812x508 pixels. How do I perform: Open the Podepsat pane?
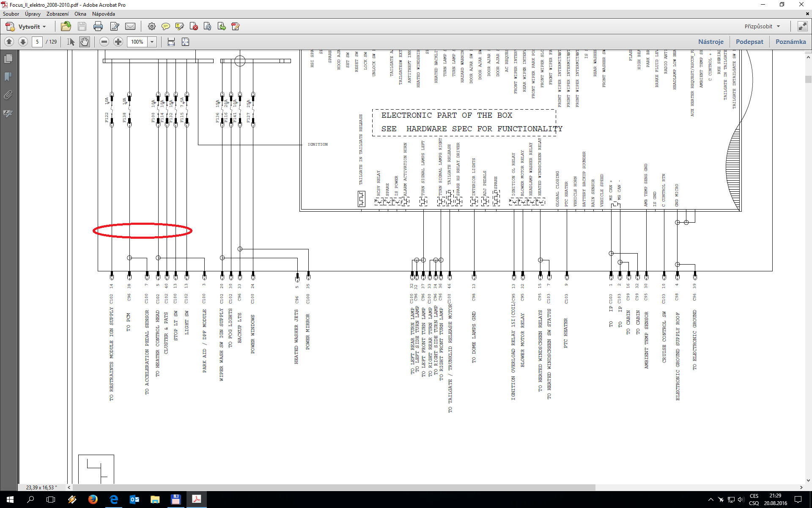[x=749, y=42]
